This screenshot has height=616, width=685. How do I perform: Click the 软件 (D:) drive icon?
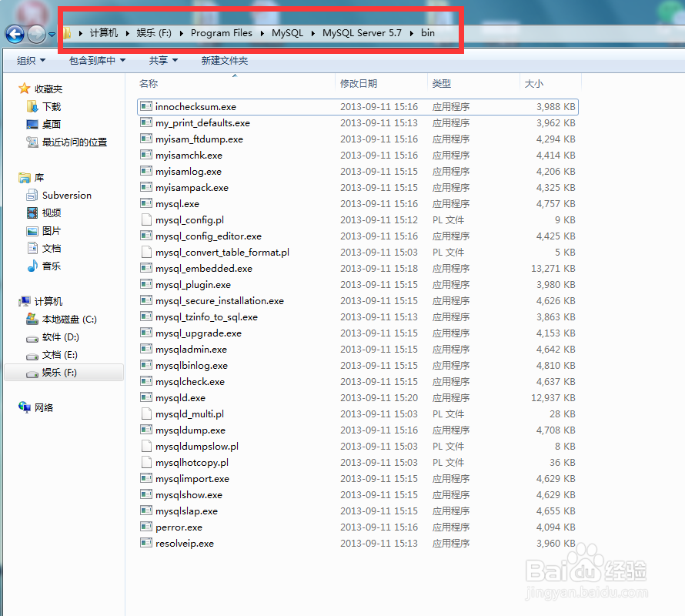tap(32, 338)
